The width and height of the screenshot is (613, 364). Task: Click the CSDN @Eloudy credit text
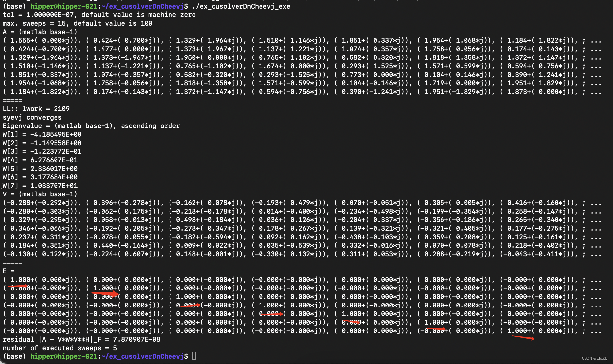595,358
